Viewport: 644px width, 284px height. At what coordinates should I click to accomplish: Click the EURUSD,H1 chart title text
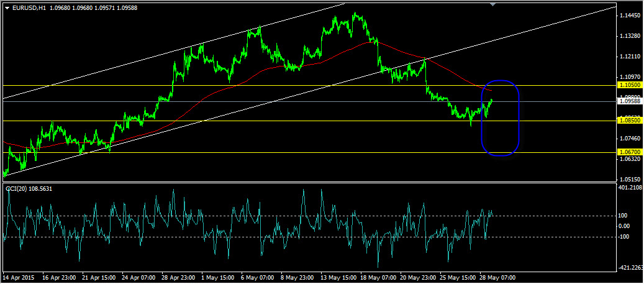(29, 7)
